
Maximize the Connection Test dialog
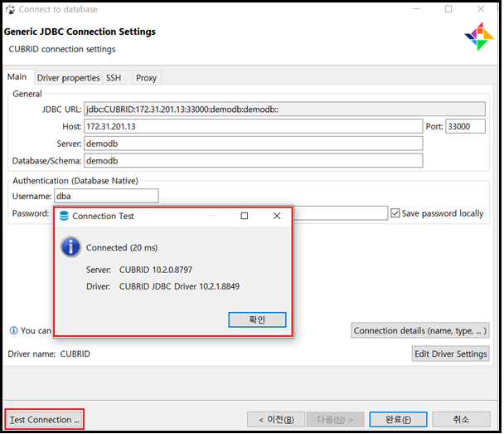tap(245, 216)
